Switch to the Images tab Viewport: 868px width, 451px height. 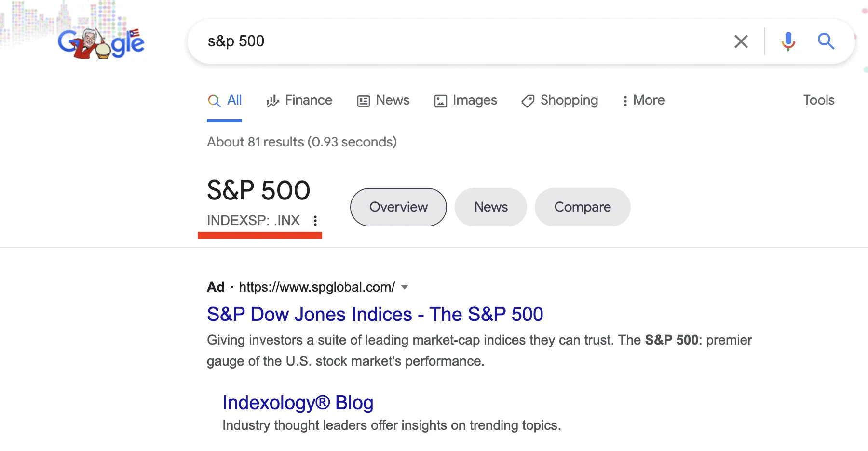(466, 100)
